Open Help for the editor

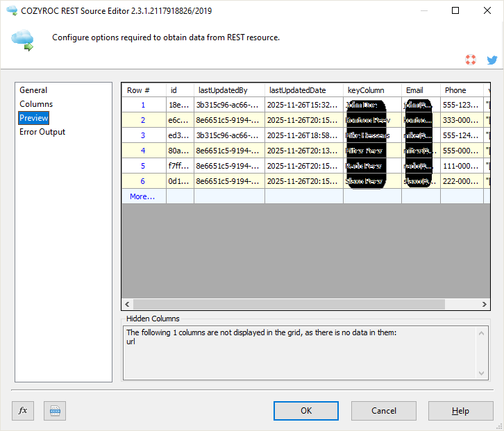460,411
